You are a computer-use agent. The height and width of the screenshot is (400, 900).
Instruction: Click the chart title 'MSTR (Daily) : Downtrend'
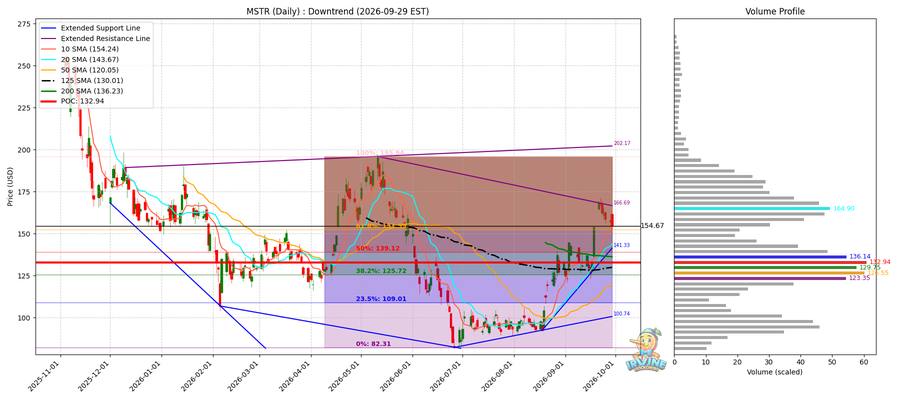point(338,11)
